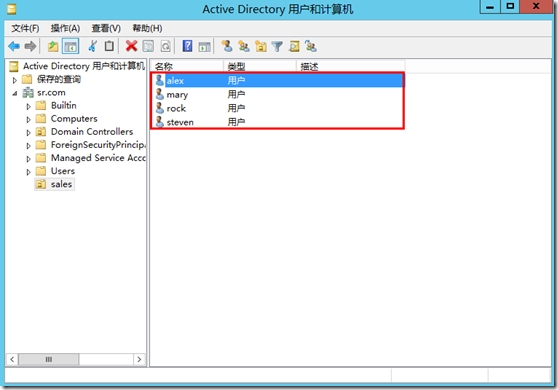
Task: Open Properties toolbar icon
Action: tap(148, 46)
